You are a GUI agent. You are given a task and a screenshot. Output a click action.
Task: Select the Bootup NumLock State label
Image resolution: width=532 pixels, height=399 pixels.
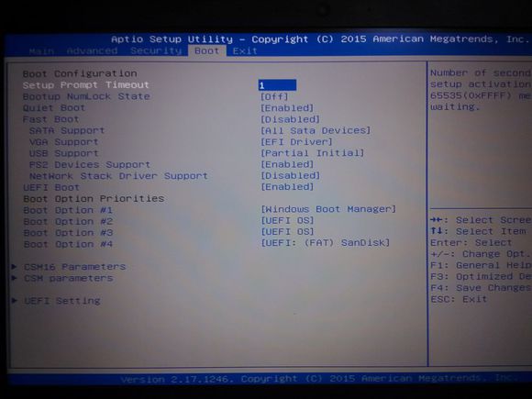pyautogui.click(x=86, y=96)
